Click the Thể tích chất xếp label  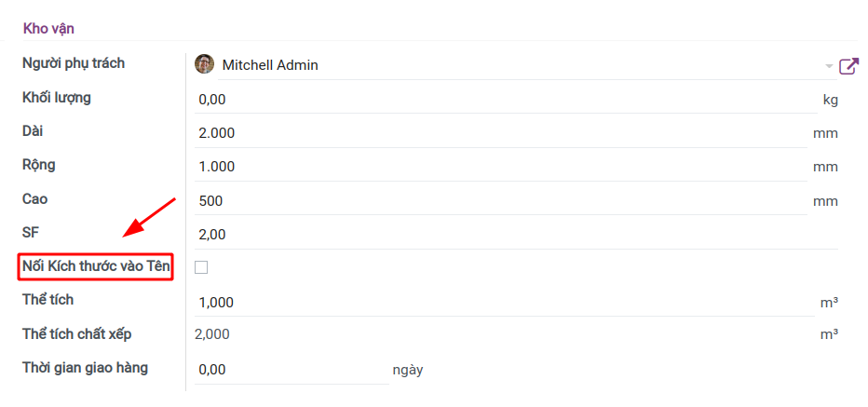pos(83,333)
